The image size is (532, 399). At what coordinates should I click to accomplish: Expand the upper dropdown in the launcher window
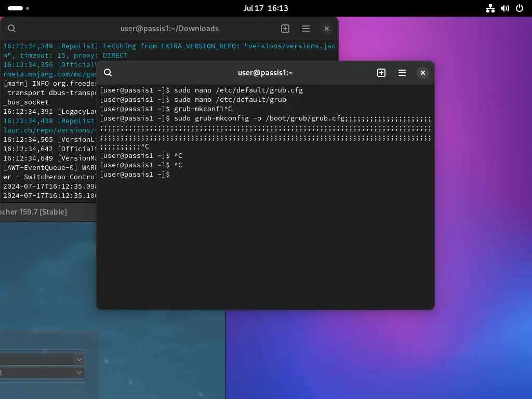click(79, 360)
